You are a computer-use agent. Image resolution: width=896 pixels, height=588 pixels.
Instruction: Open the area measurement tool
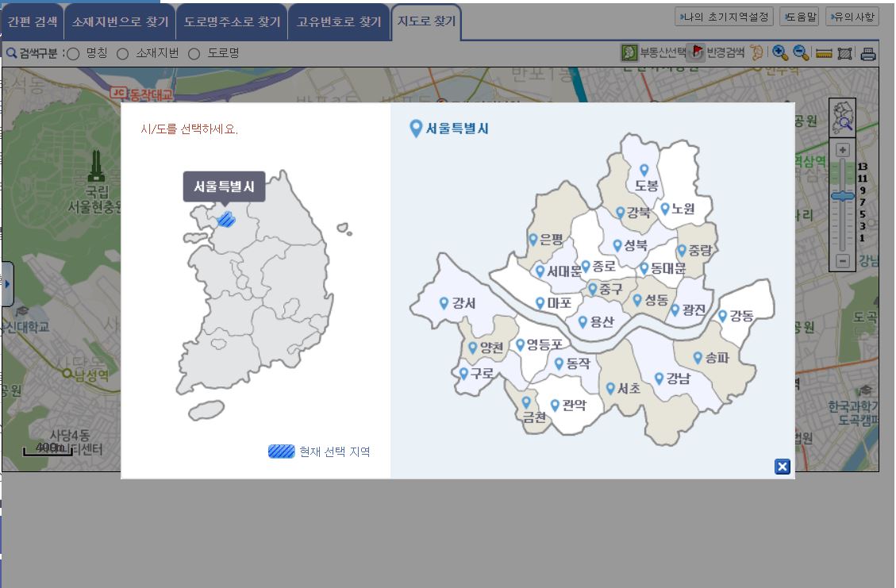point(844,52)
